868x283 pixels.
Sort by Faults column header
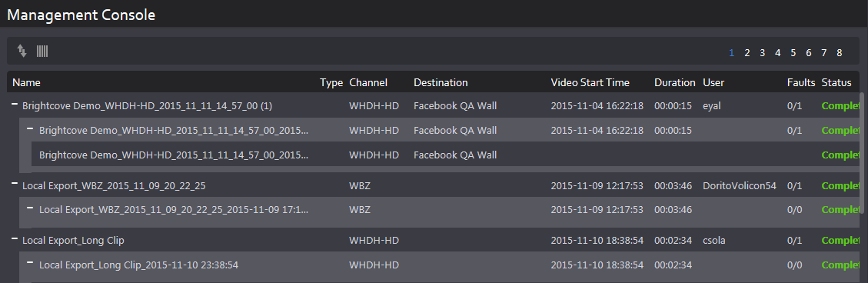point(801,82)
